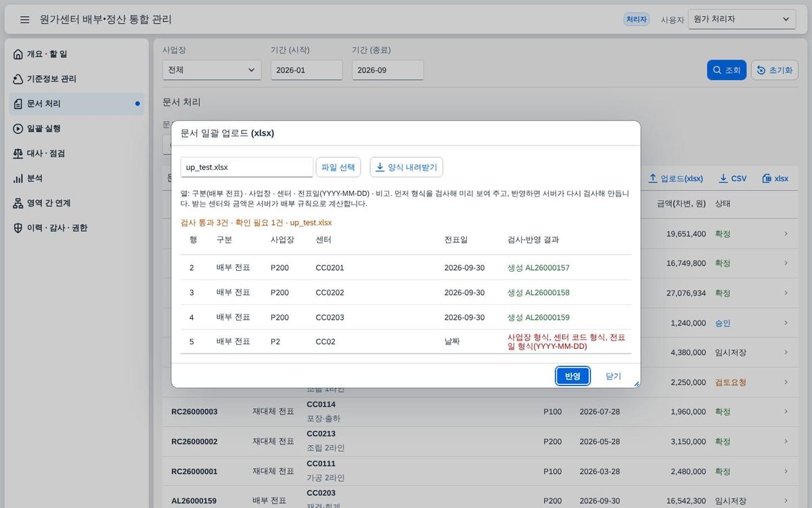Click the dialog resize handle corner

pyautogui.click(x=636, y=383)
